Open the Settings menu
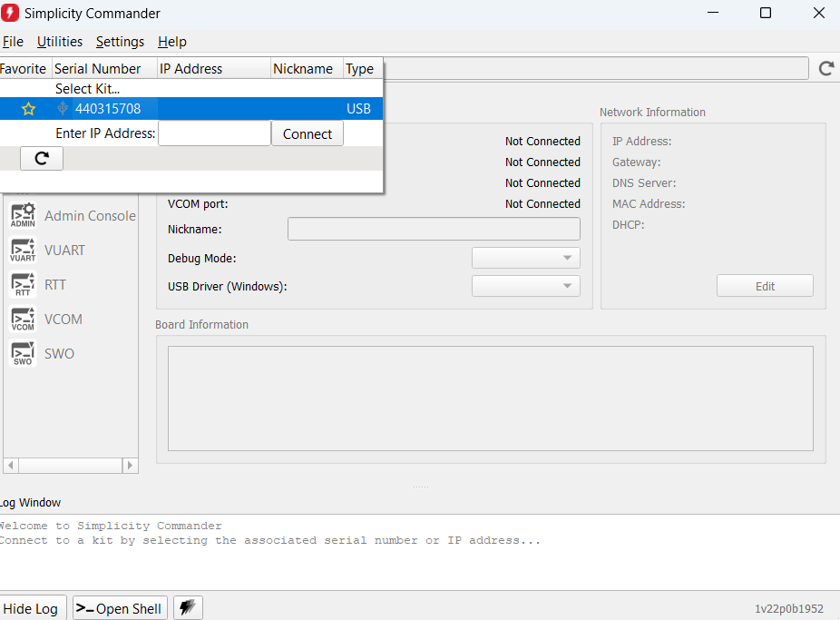The height and width of the screenshot is (620, 840). 120,42
